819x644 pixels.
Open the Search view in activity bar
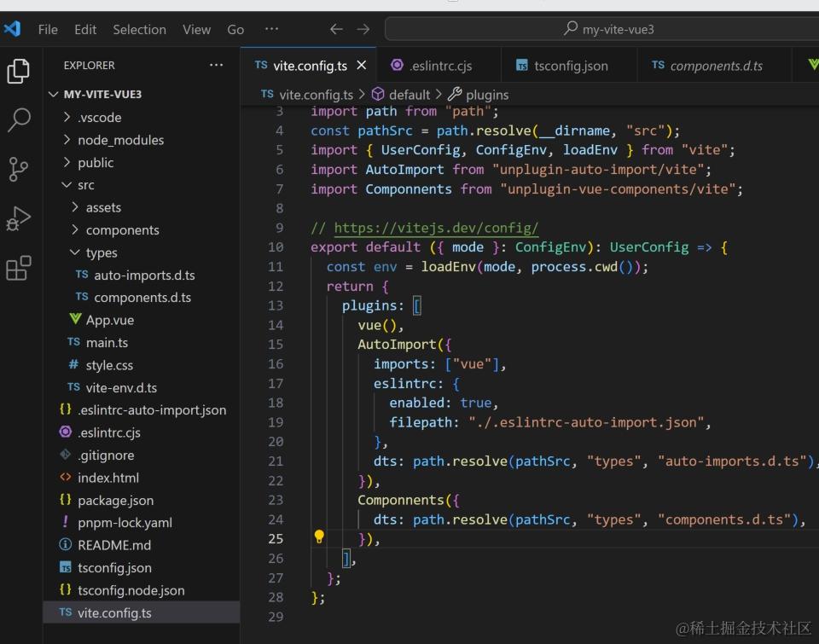[x=19, y=119]
